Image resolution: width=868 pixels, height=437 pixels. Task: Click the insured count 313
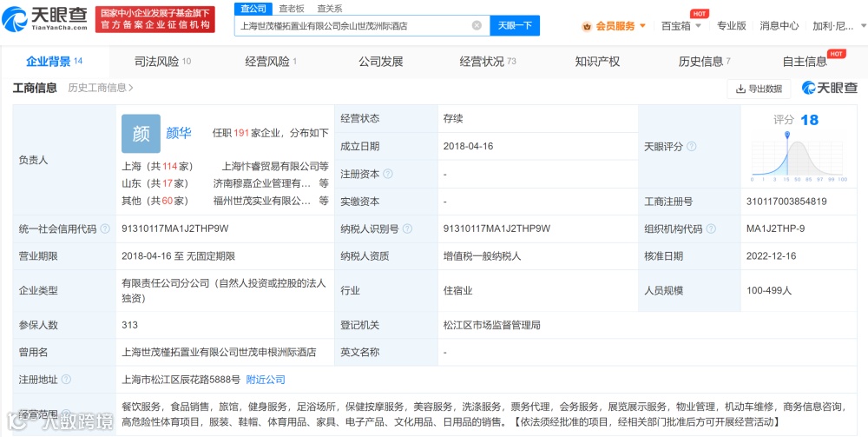129,325
